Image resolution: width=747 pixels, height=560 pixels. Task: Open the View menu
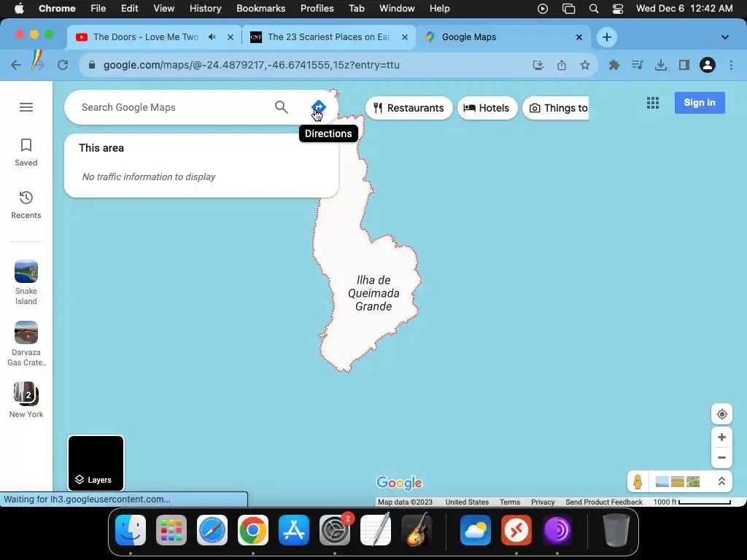pyautogui.click(x=163, y=9)
